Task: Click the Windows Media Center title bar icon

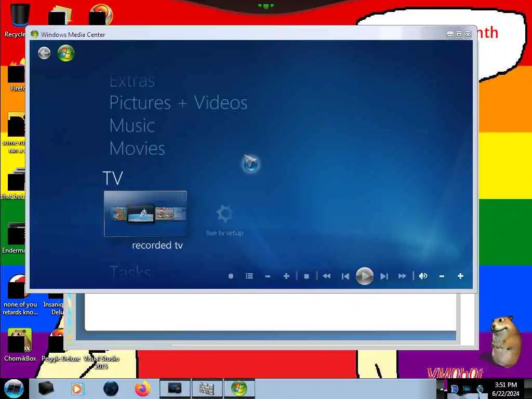Action: tap(34, 34)
